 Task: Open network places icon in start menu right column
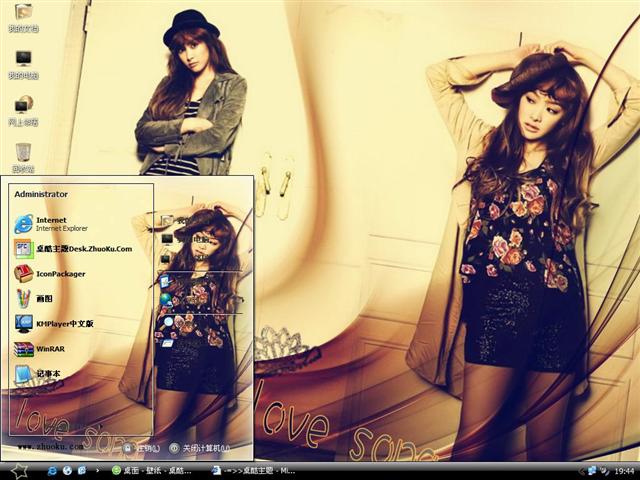pos(166,258)
